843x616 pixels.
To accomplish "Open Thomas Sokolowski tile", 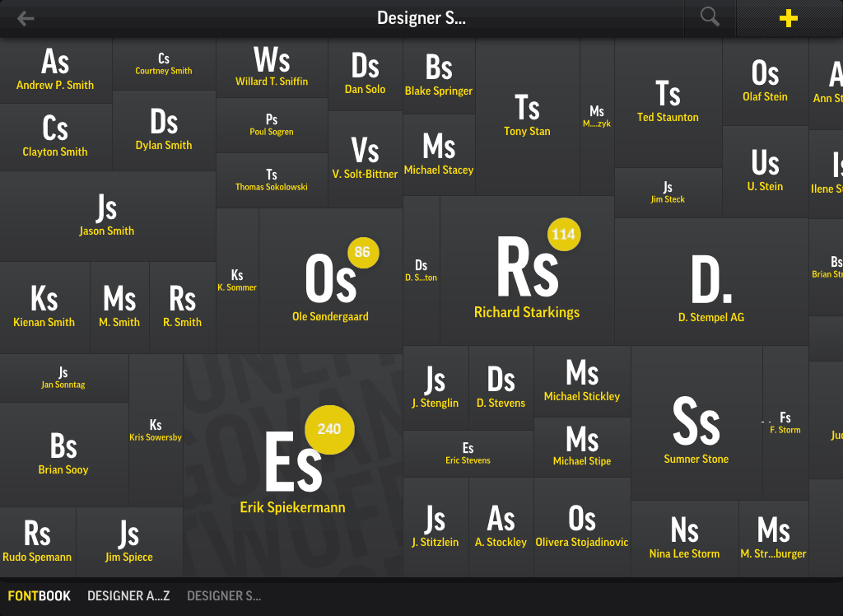I will tap(272, 180).
